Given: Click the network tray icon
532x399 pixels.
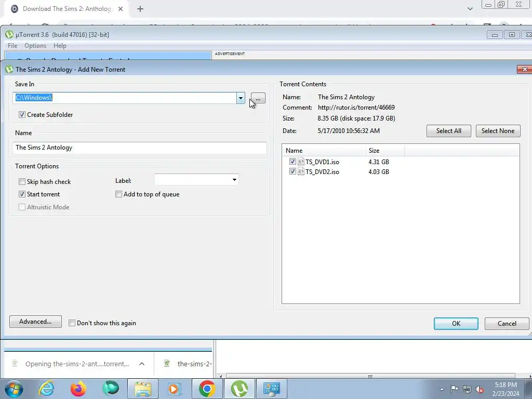Looking at the screenshot, I should 467,389.
